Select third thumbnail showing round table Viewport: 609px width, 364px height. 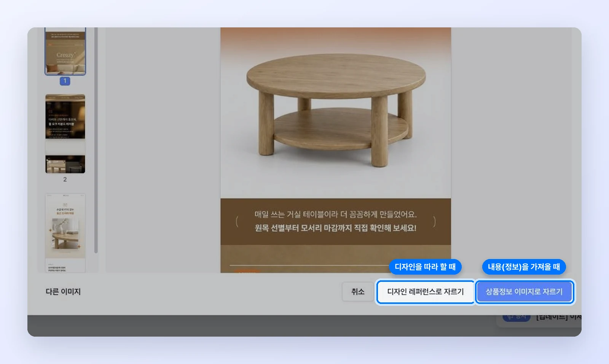pos(65,233)
